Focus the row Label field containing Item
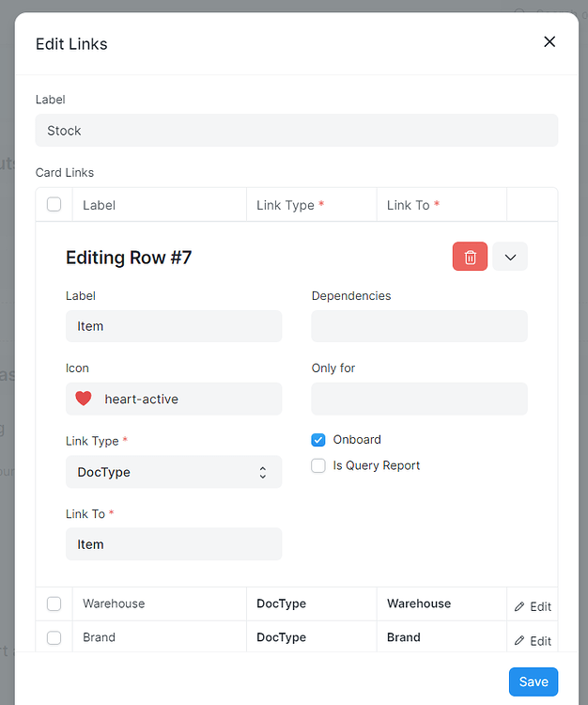The height and width of the screenshot is (705, 588). [174, 326]
